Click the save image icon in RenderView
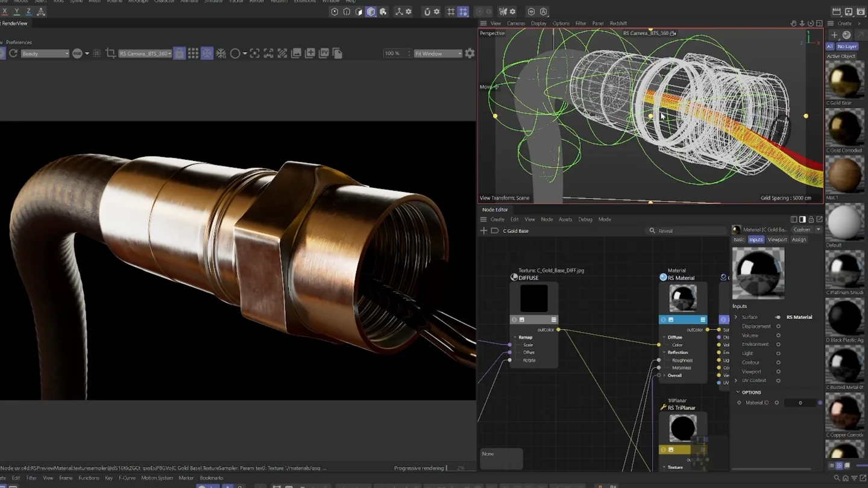The height and width of the screenshot is (488, 868). pos(296,54)
